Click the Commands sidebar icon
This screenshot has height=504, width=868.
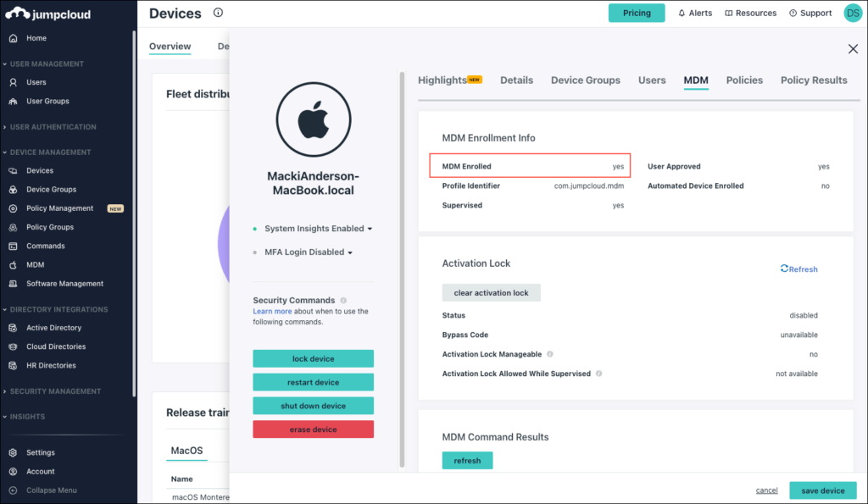13,246
